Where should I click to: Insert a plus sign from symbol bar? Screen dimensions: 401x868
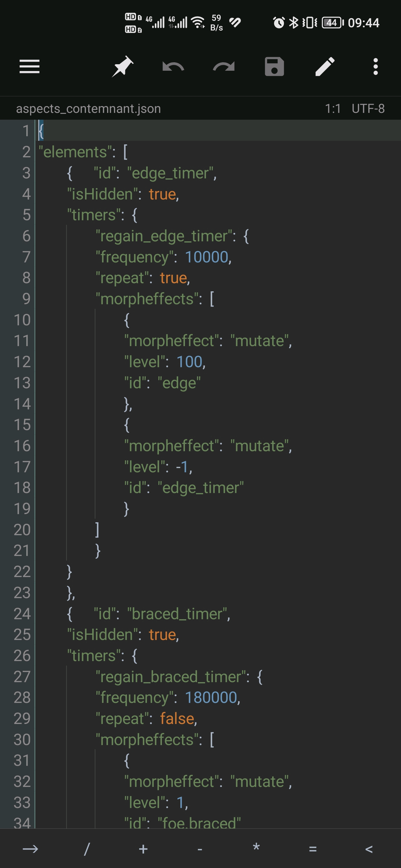click(x=143, y=849)
